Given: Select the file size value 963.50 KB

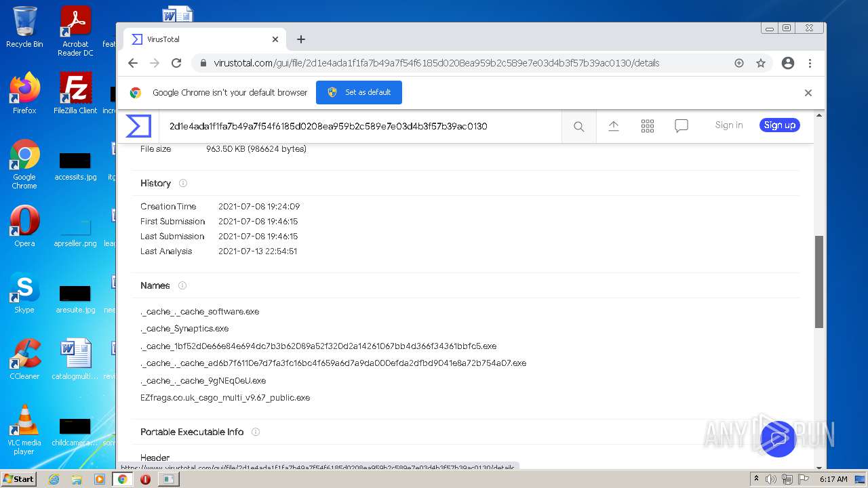Looking at the screenshot, I should coord(256,149).
